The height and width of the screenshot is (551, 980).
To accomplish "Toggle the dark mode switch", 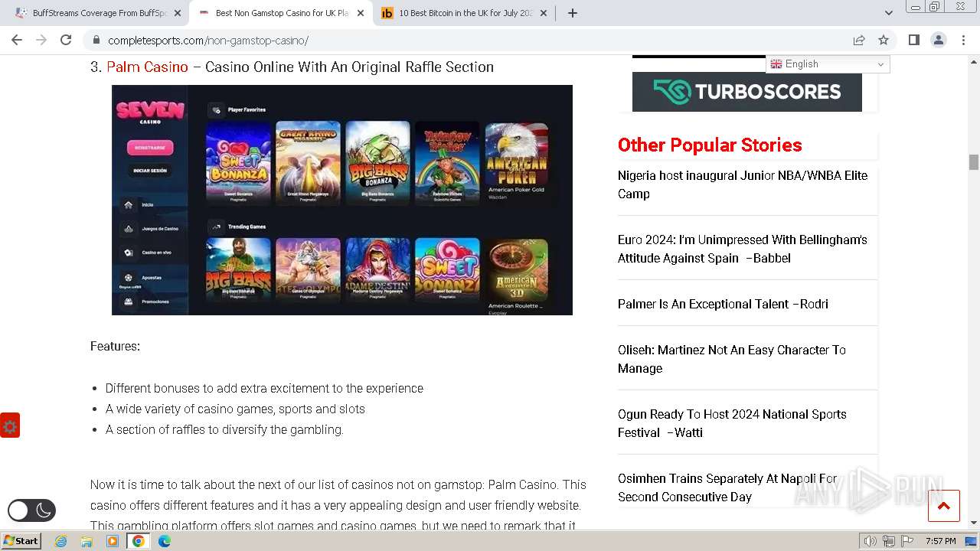I will point(31,510).
